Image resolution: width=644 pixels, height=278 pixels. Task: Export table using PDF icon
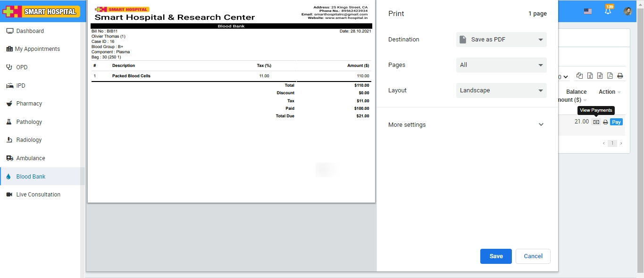click(x=610, y=76)
